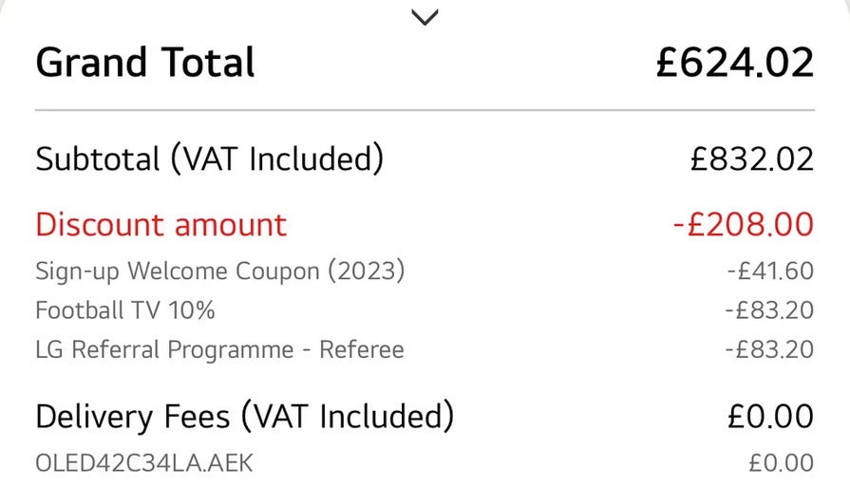Select the £832.02 subtotal amount

(x=752, y=159)
